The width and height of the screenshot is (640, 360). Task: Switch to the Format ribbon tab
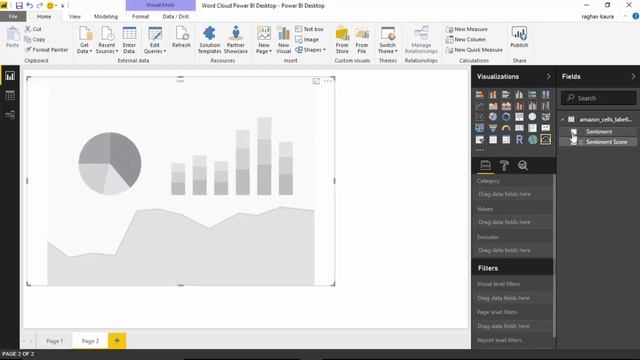(140, 16)
